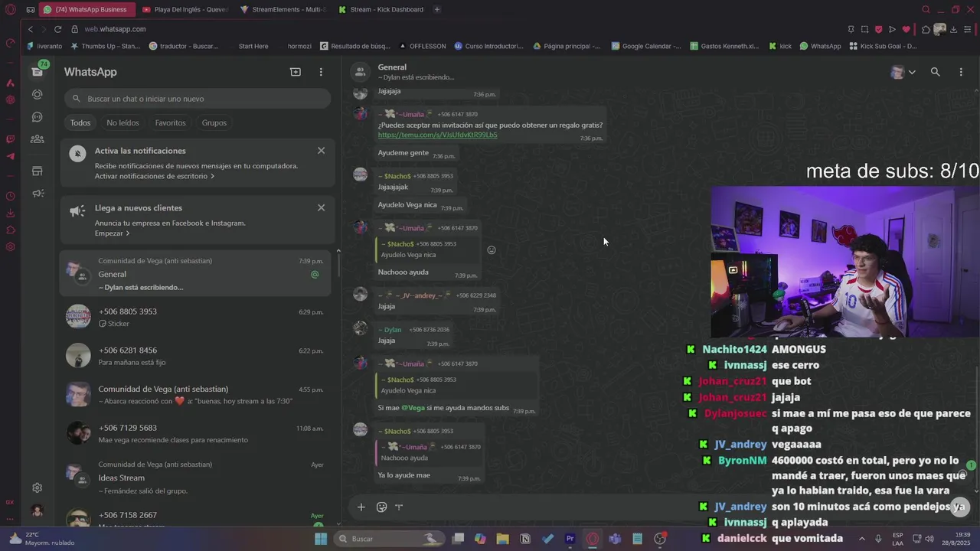Screen dimensions: 980x551
Task: Open the Google Calendar bookmark
Action: 646,46
